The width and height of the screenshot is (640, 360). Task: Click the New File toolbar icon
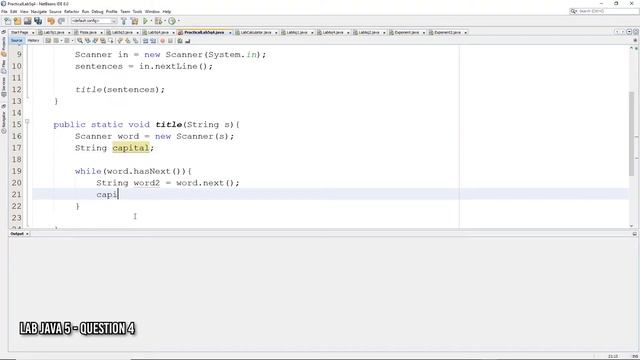[x=8, y=21]
